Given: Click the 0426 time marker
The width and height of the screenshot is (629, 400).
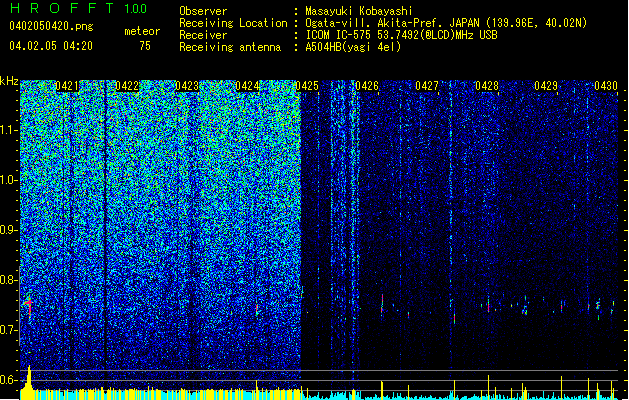Looking at the screenshot, I should [367, 86].
